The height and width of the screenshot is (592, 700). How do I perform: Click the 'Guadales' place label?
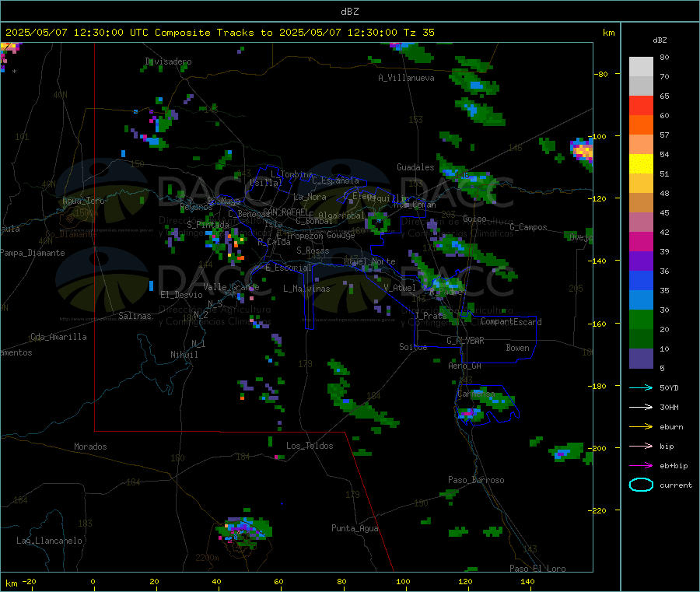[x=415, y=167]
